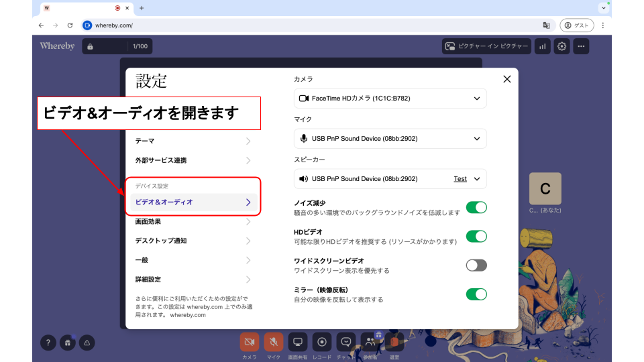Click the ピクチャー イン ピクチャー button
Image resolution: width=644 pixels, height=362 pixels.
(486, 46)
